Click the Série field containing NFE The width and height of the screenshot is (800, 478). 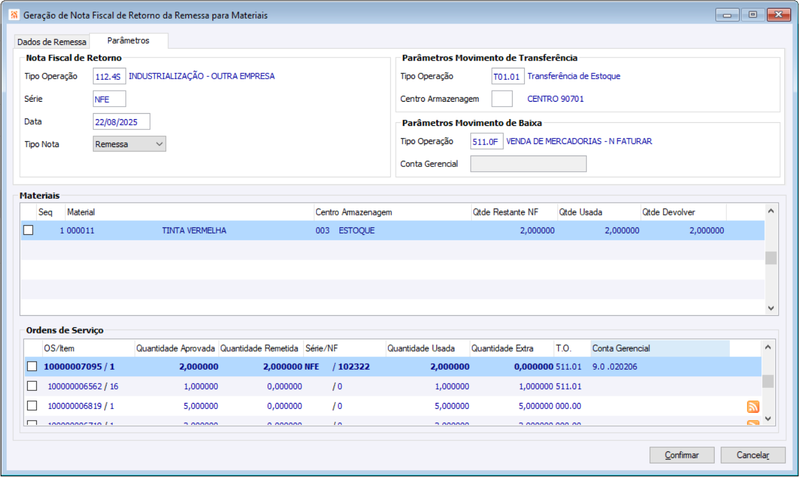click(x=109, y=99)
